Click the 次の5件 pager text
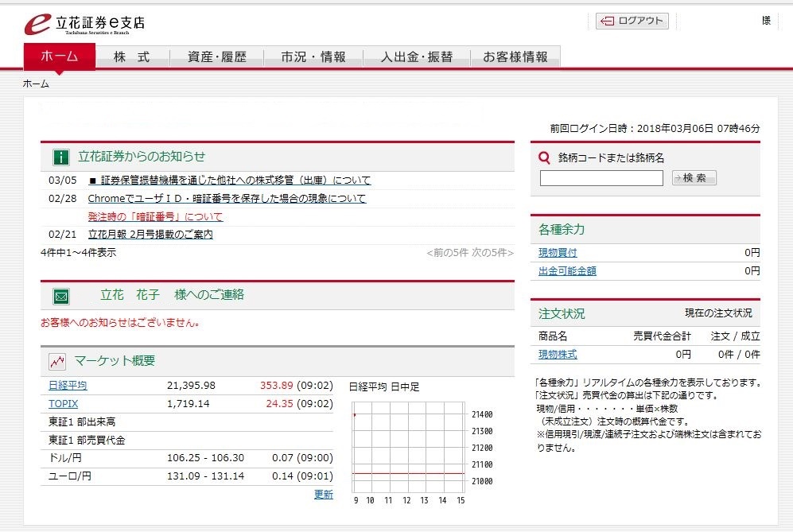 (493, 252)
